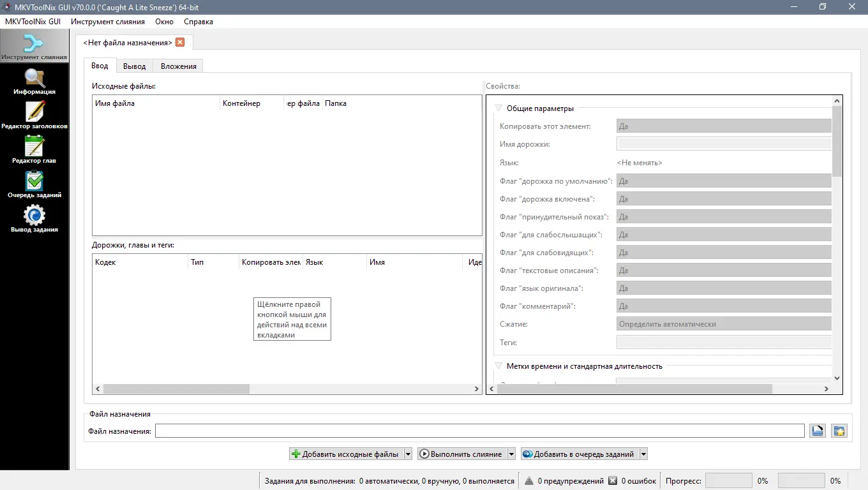The height and width of the screenshot is (490, 868).
Task: Click properties panel scroll up arrow
Action: tap(837, 101)
